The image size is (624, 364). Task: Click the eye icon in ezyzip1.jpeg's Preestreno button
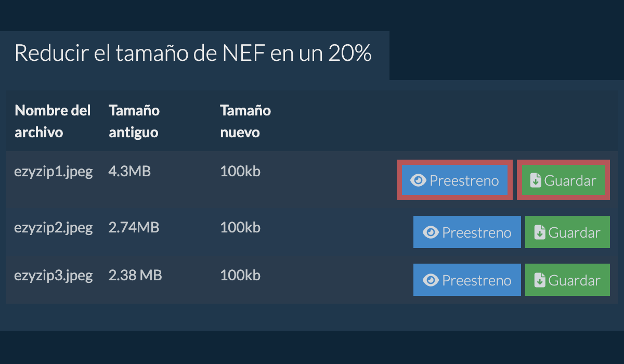click(418, 180)
